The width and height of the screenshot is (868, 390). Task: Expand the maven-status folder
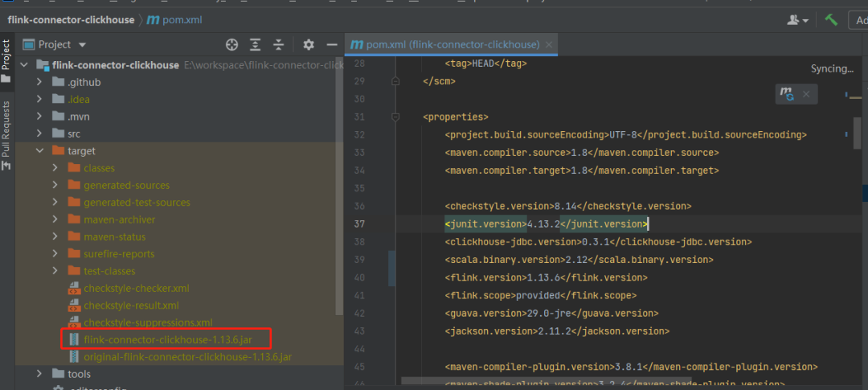[x=55, y=236]
